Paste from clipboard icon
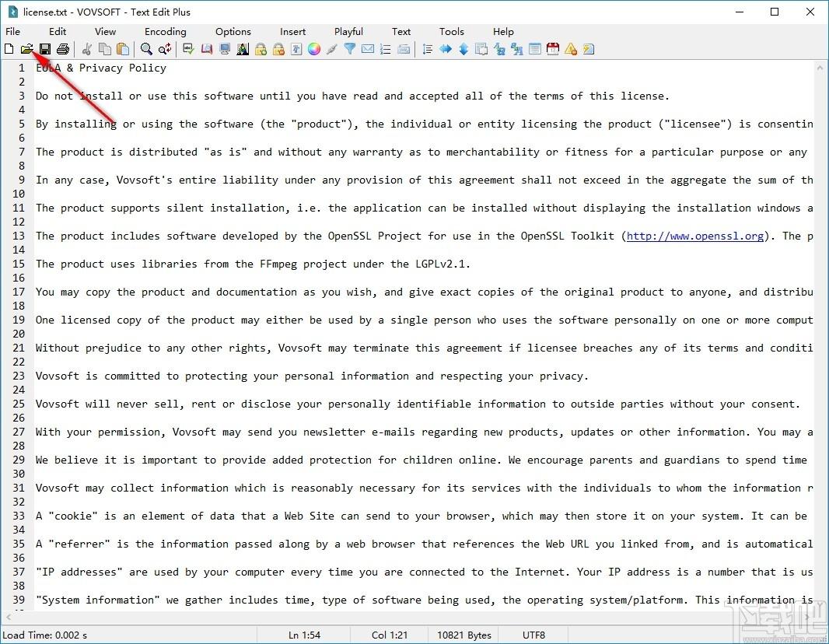Screen dimensions: 829x644 (123, 49)
